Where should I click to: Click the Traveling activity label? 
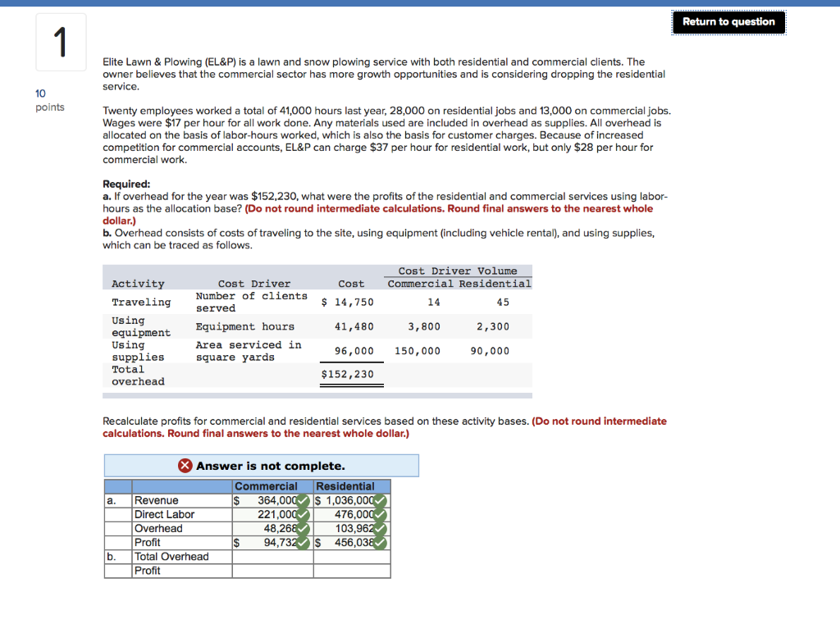click(x=141, y=302)
